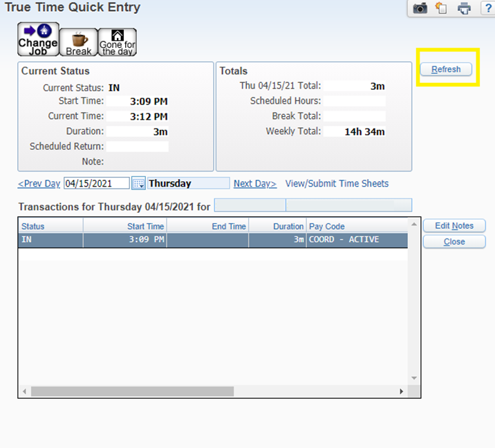Click the Start Time value in Current Status

tap(138, 102)
